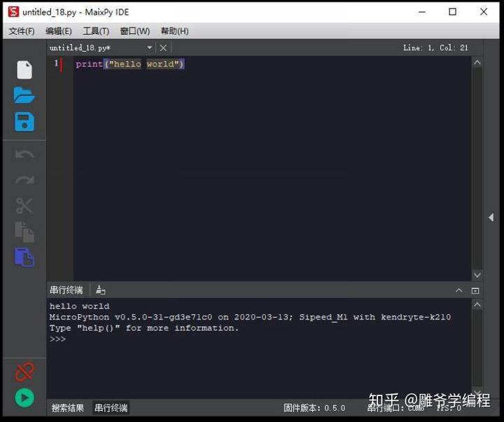Image resolution: width=504 pixels, height=422 pixels.
Task: Select the 串行终端 bottom tab
Action: pos(111,408)
